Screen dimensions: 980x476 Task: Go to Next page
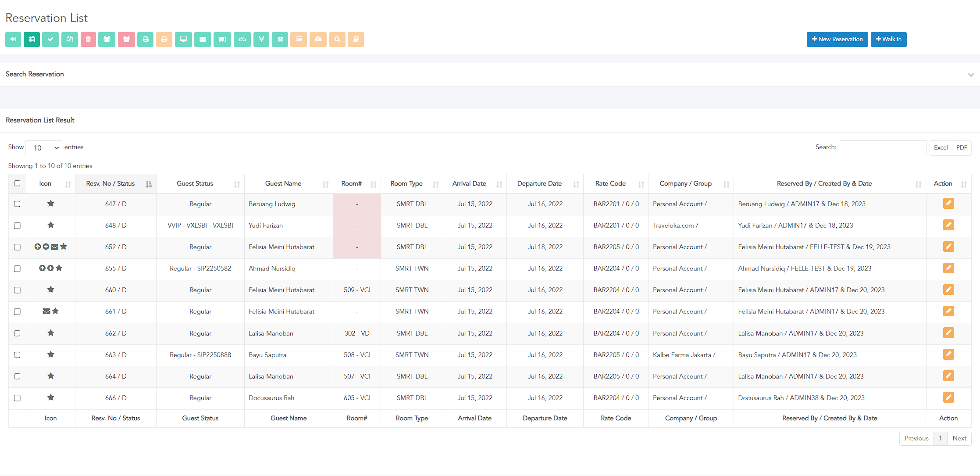pos(959,439)
